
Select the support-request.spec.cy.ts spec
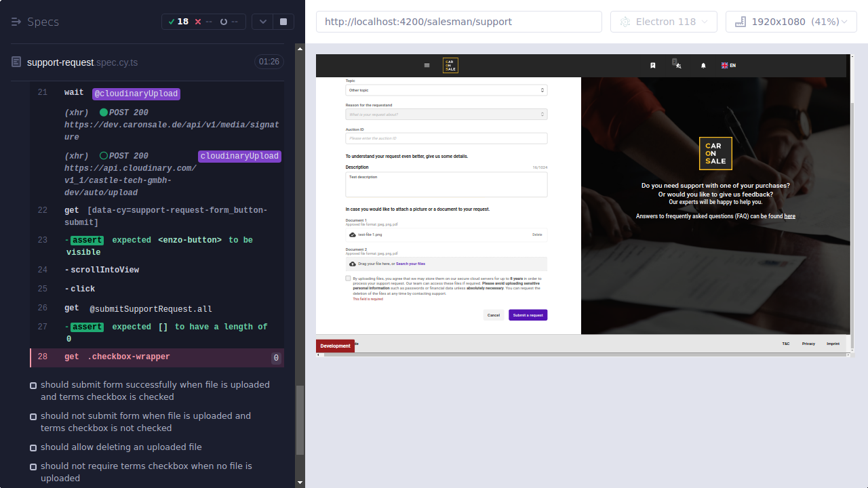(x=81, y=62)
